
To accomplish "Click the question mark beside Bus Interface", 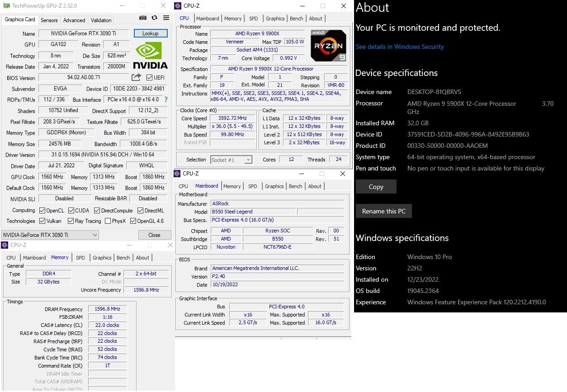I will click(x=165, y=99).
